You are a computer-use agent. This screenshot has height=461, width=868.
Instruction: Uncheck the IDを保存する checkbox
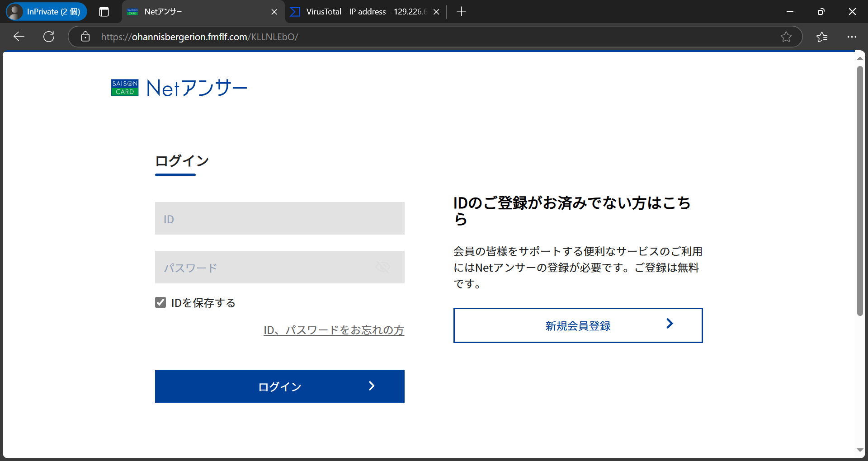click(160, 302)
